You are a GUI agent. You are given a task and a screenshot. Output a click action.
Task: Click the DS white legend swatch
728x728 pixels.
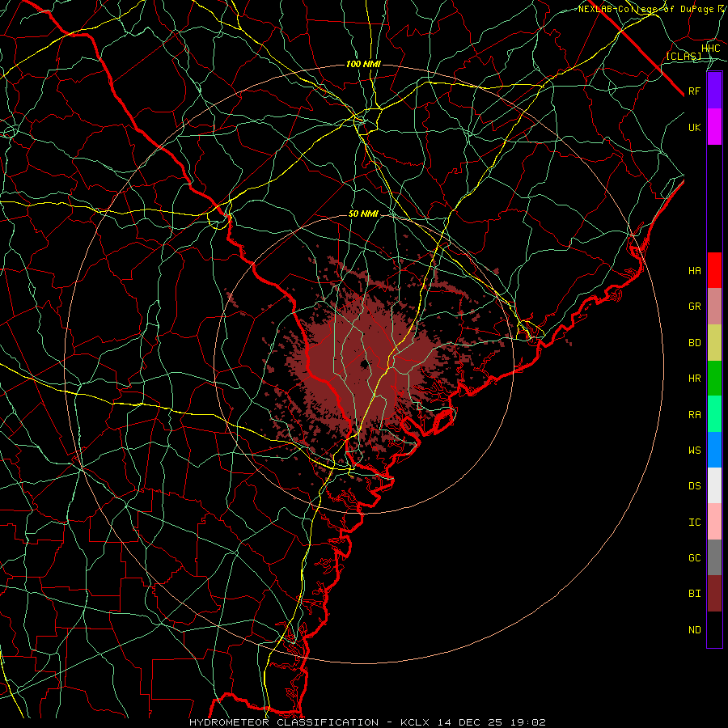[x=714, y=485]
